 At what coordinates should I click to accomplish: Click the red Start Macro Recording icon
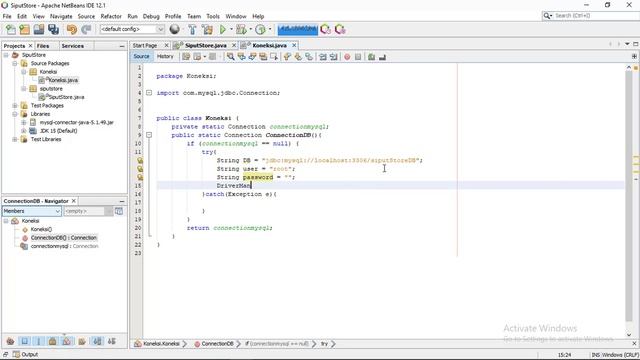pos(347,57)
